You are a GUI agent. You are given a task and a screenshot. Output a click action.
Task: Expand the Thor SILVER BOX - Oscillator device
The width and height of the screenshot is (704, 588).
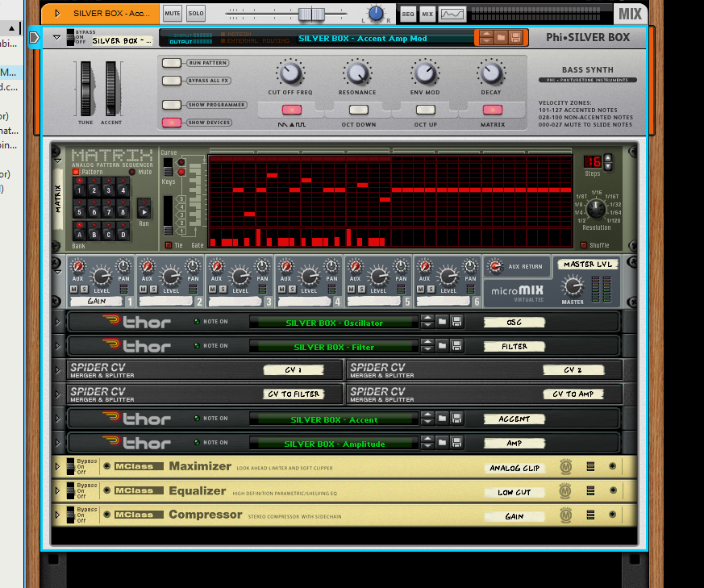click(x=57, y=322)
